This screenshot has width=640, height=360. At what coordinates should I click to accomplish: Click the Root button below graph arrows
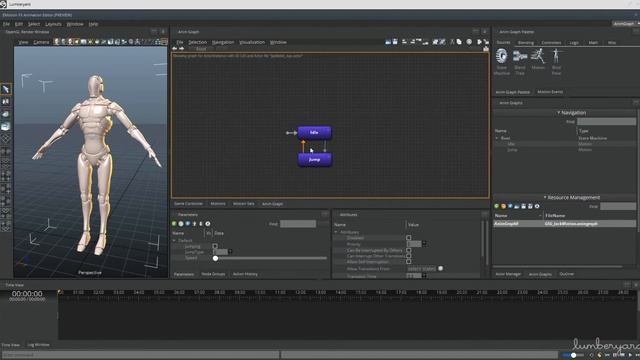[x=201, y=49]
